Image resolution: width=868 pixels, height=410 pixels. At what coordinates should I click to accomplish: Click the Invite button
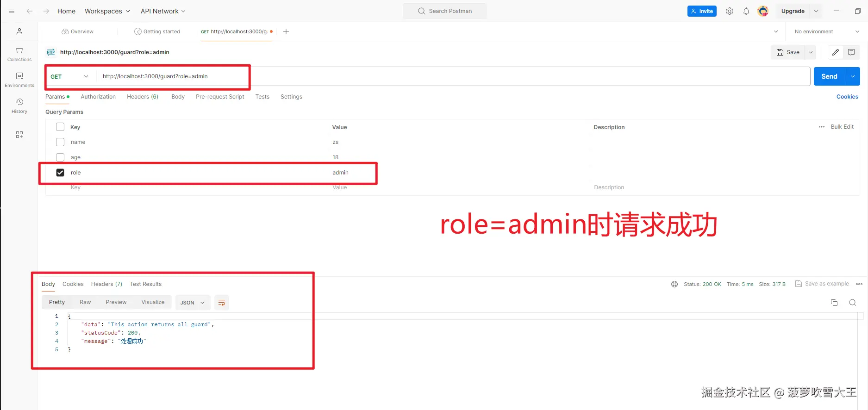click(x=702, y=11)
